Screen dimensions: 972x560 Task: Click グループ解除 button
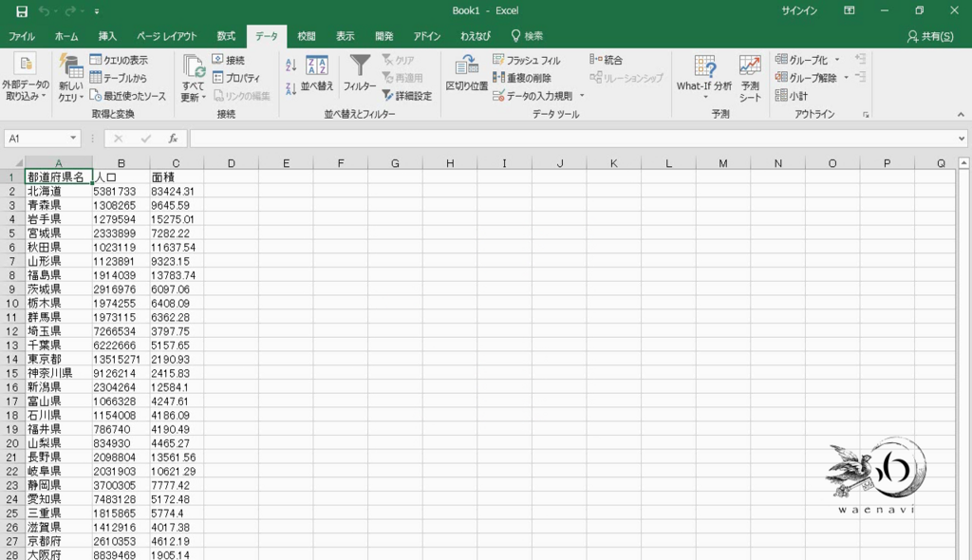pos(806,78)
